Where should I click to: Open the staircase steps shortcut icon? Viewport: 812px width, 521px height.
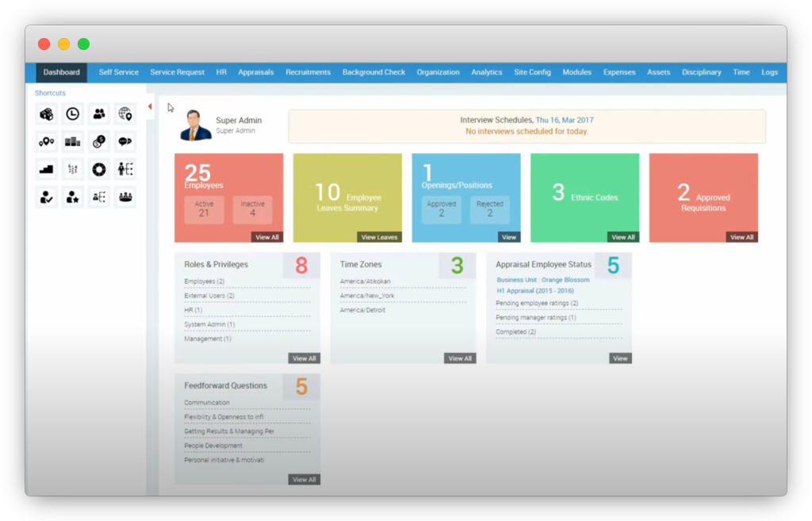pos(46,170)
